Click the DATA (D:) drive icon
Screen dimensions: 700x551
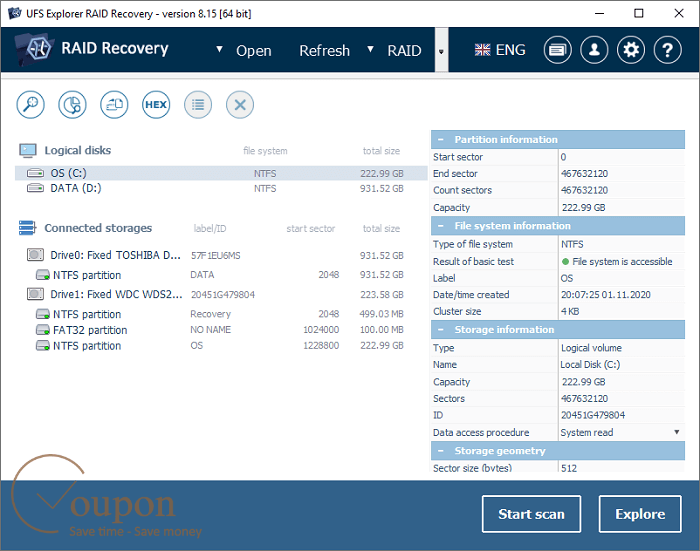[x=35, y=188]
